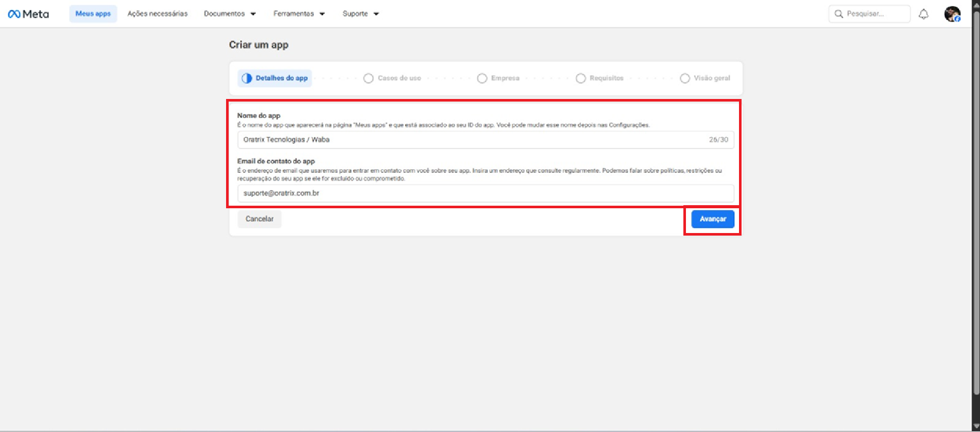Open Ações necessárias page

(x=158, y=14)
